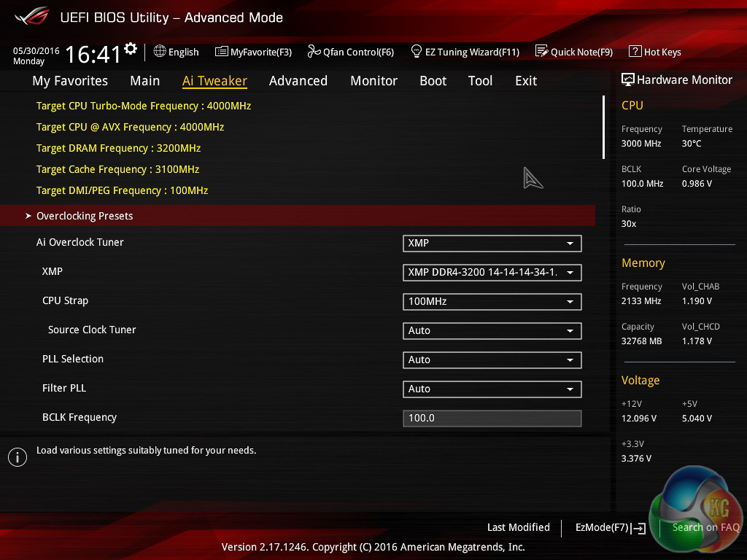This screenshot has height=560, width=747.
Task: Switch to EzMode(F7)
Action: tap(611, 528)
